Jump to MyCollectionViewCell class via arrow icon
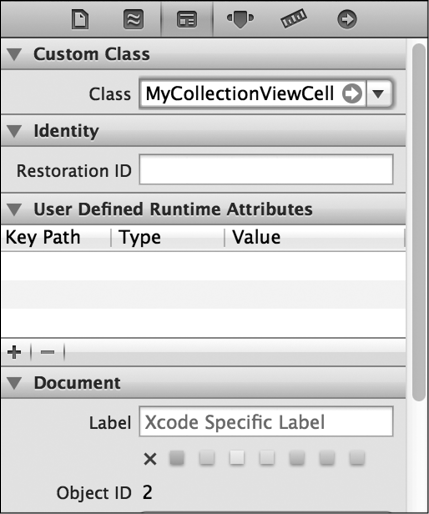Image resolution: width=429 pixels, height=514 pixels. pos(352,93)
